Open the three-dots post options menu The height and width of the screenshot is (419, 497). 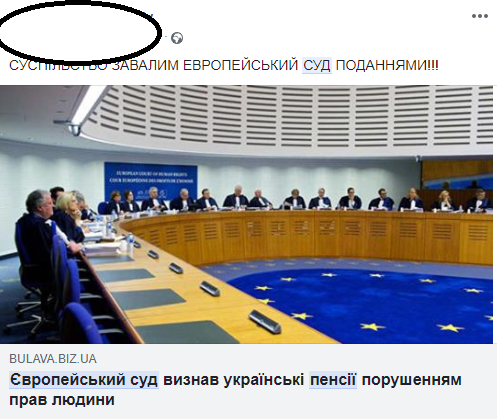(x=480, y=16)
